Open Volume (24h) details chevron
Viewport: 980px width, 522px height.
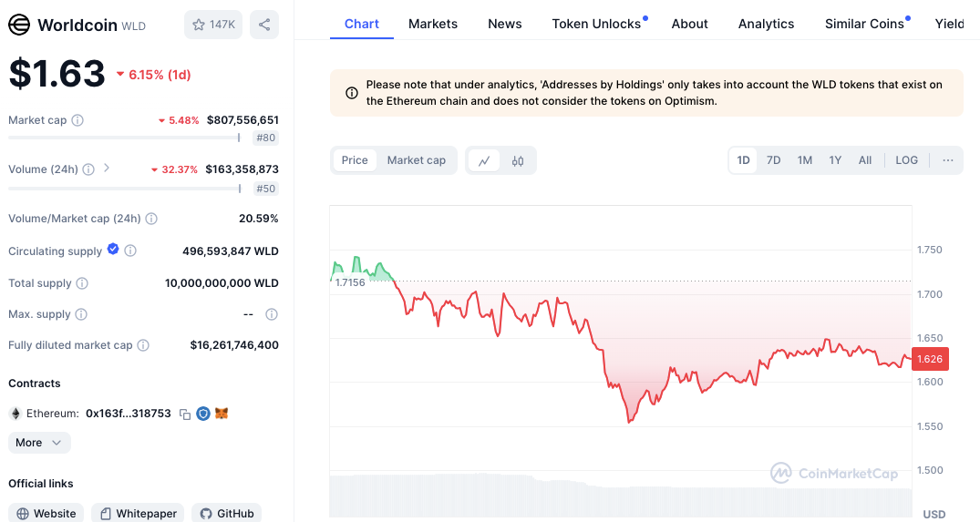point(107,168)
